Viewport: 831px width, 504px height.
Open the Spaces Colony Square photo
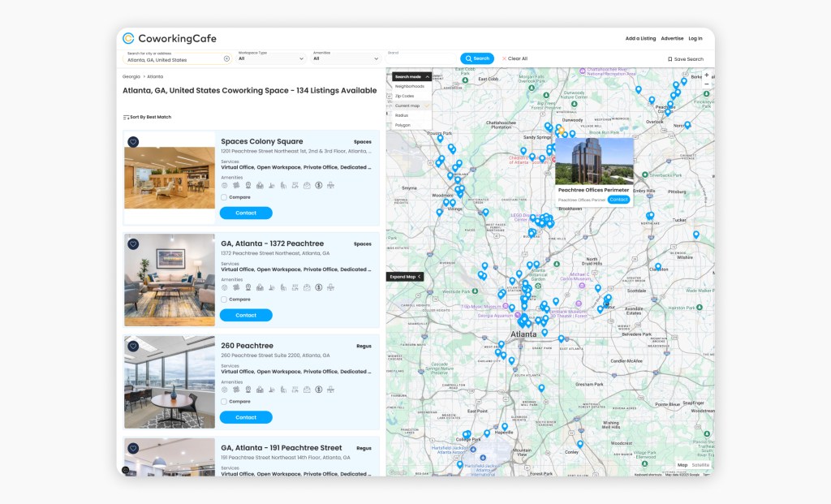(170, 178)
